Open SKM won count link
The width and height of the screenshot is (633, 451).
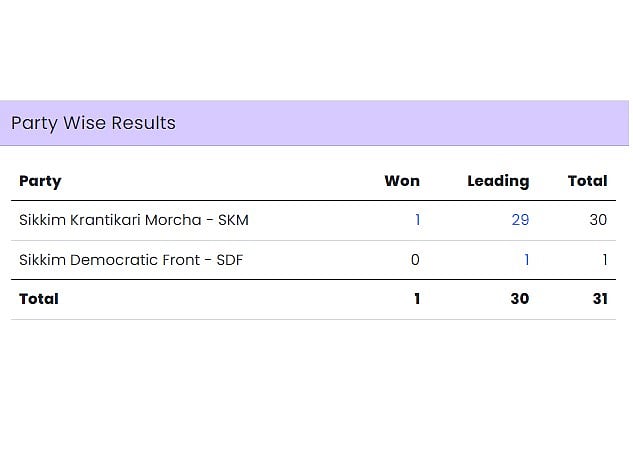tap(417, 220)
